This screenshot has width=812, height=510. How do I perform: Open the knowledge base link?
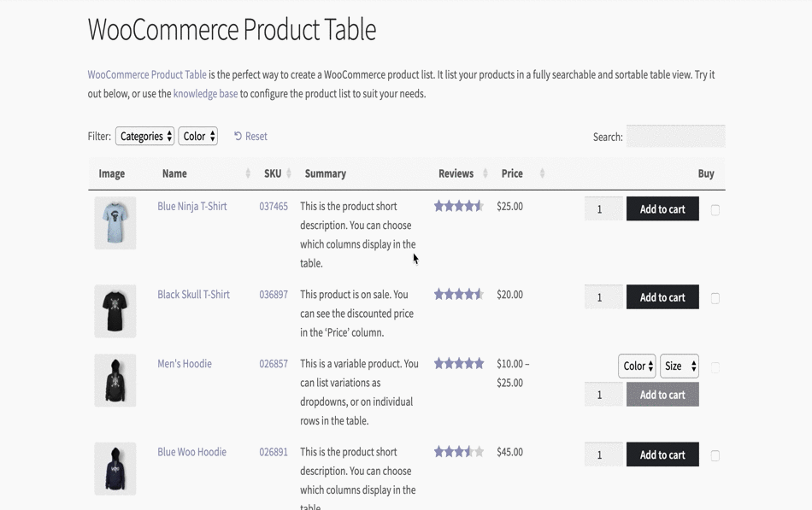click(203, 93)
